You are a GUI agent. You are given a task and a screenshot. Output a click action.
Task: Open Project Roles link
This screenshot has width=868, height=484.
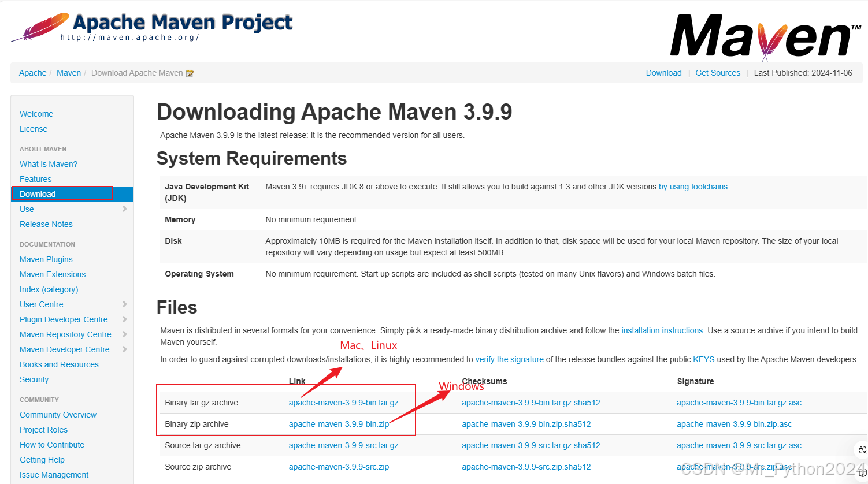(43, 430)
